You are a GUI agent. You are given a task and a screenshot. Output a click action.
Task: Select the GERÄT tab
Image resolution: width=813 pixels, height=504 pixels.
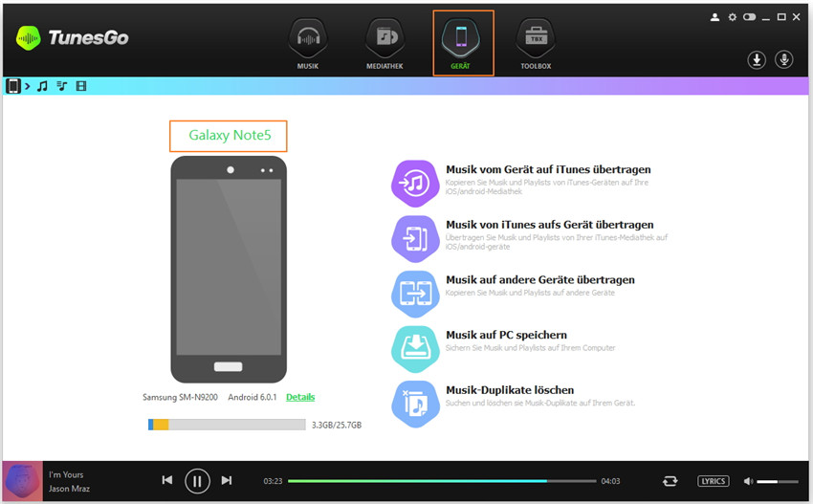click(461, 44)
